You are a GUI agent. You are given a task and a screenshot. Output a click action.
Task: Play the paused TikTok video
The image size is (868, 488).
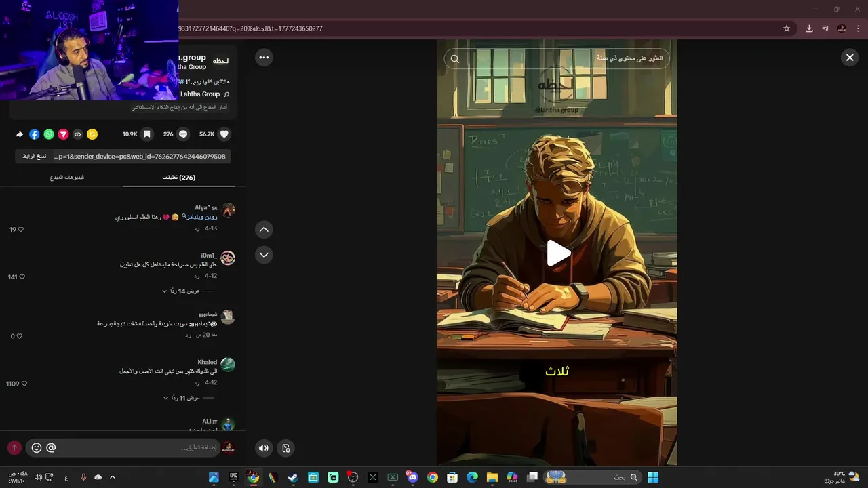[557, 253]
